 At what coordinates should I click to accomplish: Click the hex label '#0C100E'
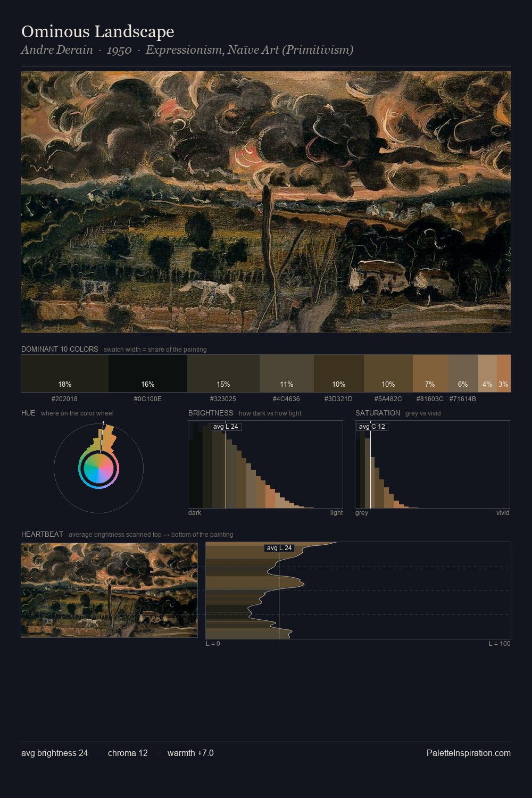pos(148,398)
